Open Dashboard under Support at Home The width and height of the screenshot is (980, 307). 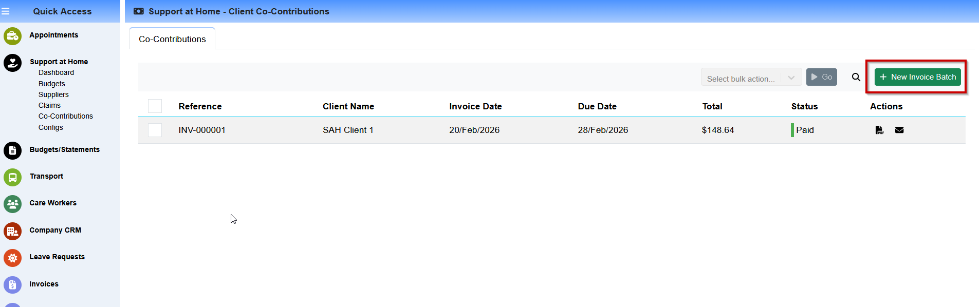pyautogui.click(x=56, y=72)
